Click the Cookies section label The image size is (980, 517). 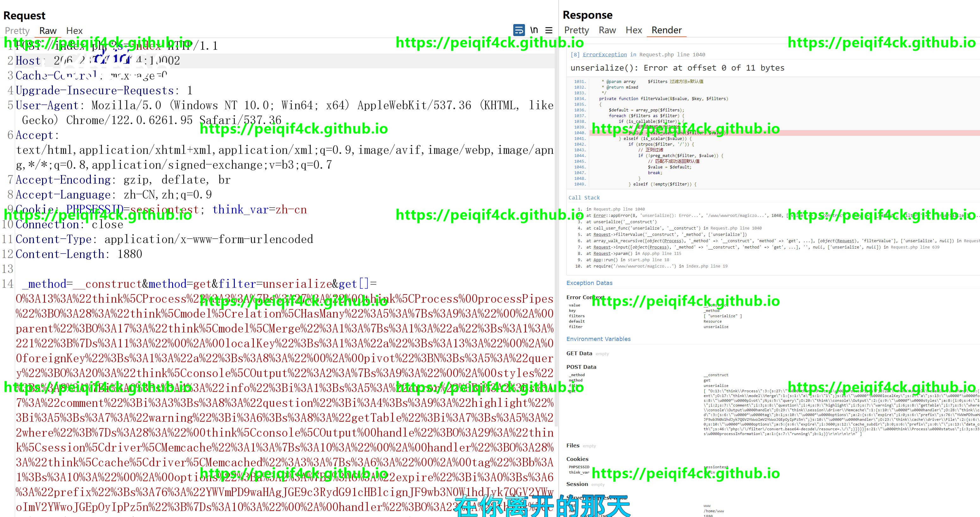click(577, 459)
